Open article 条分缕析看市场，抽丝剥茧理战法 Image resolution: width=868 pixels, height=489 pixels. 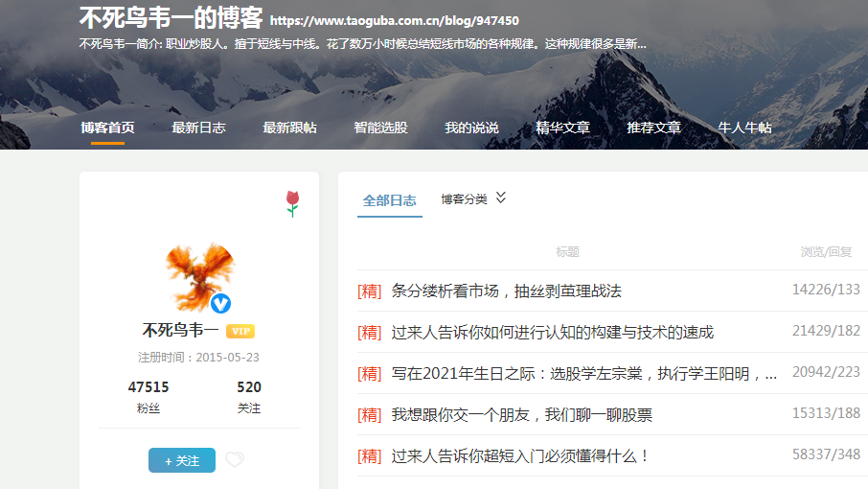[507, 291]
